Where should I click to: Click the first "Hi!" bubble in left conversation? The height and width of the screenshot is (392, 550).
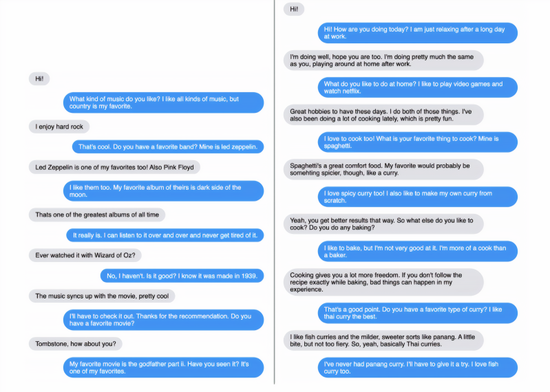pyautogui.click(x=39, y=79)
